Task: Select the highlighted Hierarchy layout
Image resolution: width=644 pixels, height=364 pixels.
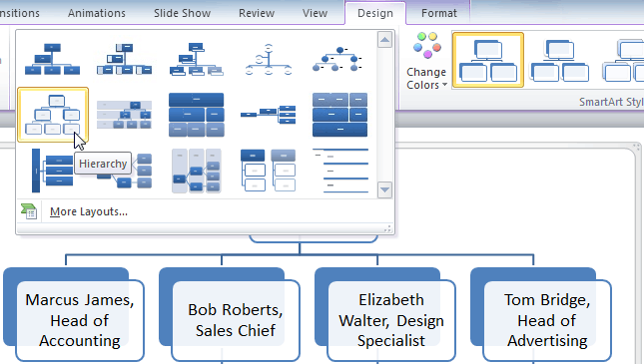Action: [x=53, y=115]
